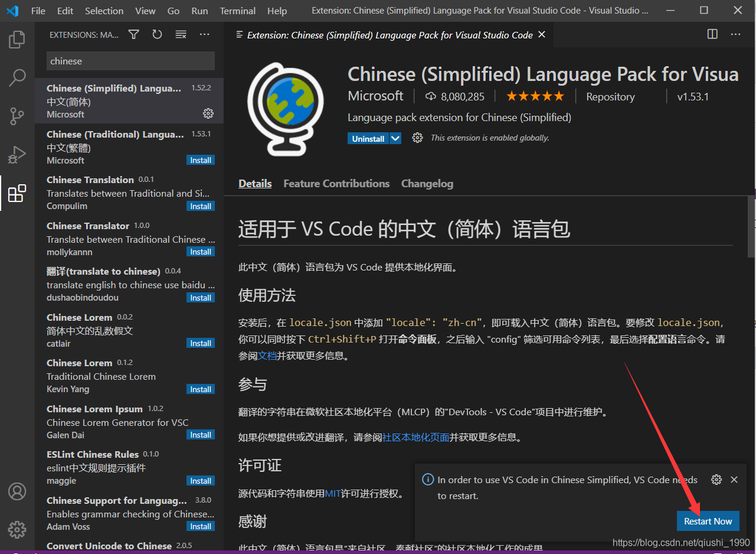Install ESLint Chinese Rules by maggie

point(201,481)
